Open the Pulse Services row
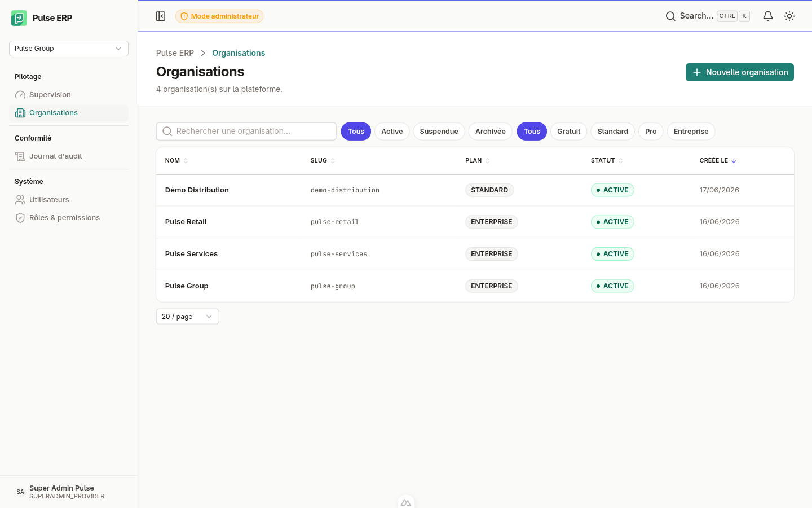Viewport: 812px width, 508px height. coord(475,254)
